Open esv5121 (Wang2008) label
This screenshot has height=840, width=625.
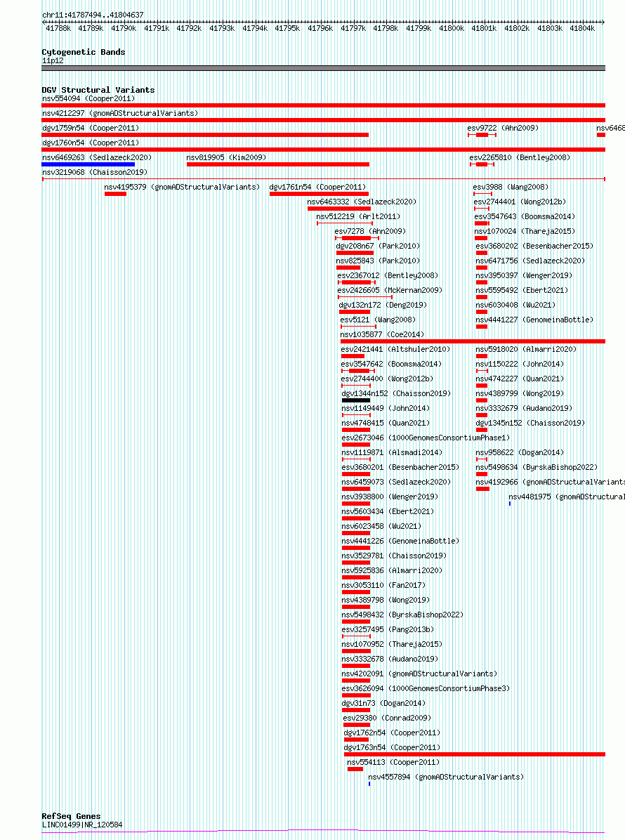pos(378,320)
